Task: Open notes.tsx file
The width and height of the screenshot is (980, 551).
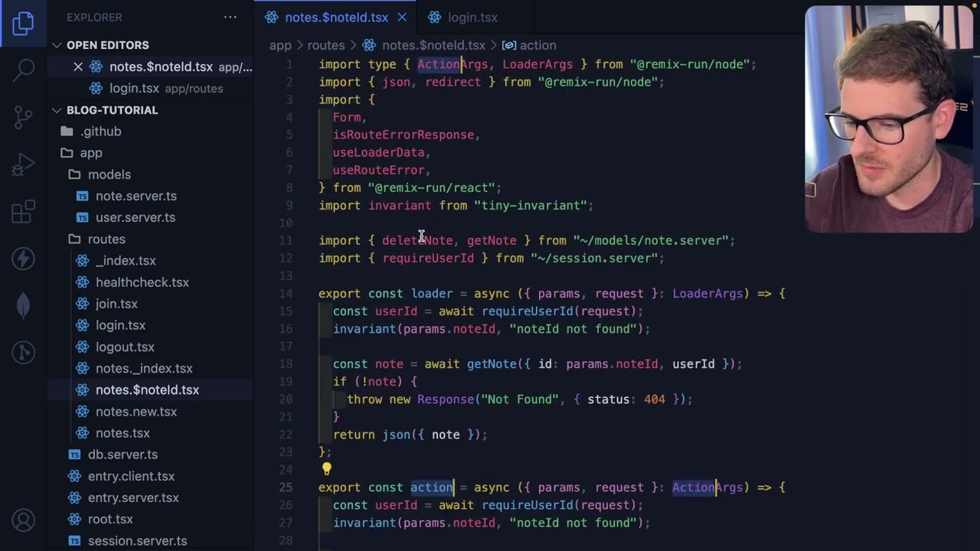Action: coord(122,433)
